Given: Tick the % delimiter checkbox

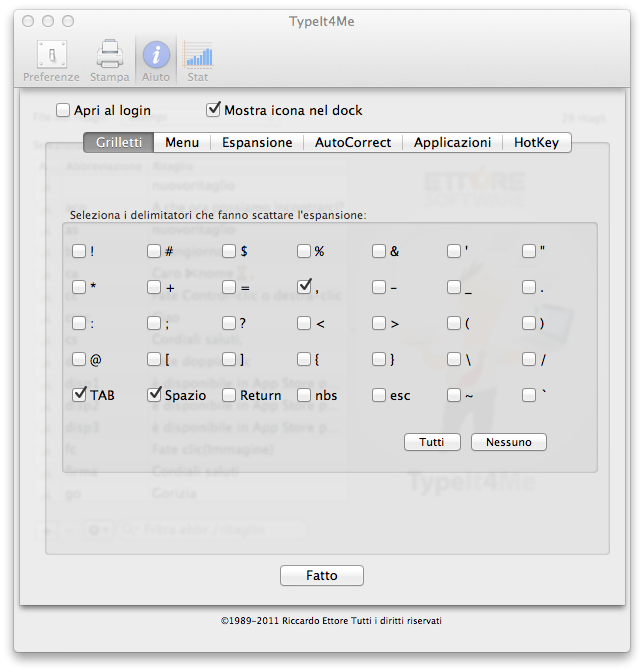Looking at the screenshot, I should [x=304, y=251].
